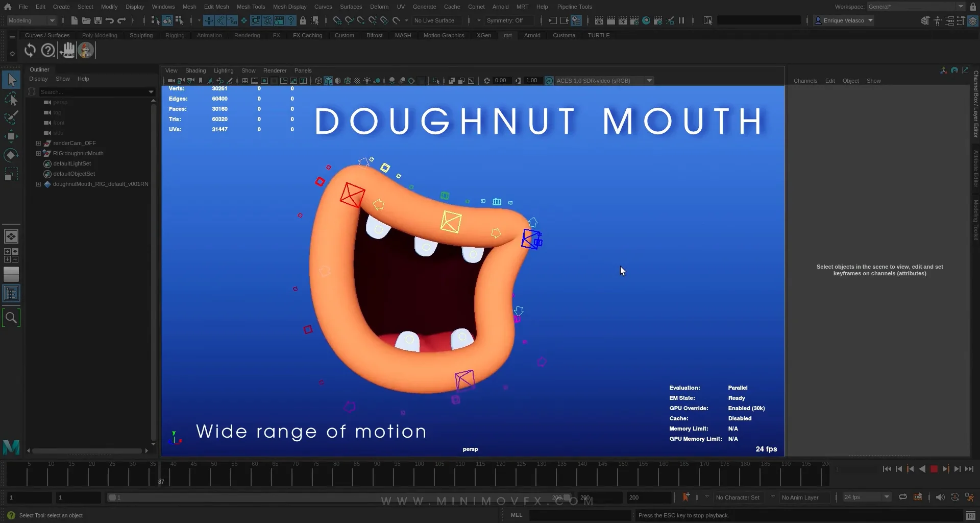The width and height of the screenshot is (980, 523).
Task: Open the ACES 1.0 SDR-video color space dropdown
Action: (648, 80)
